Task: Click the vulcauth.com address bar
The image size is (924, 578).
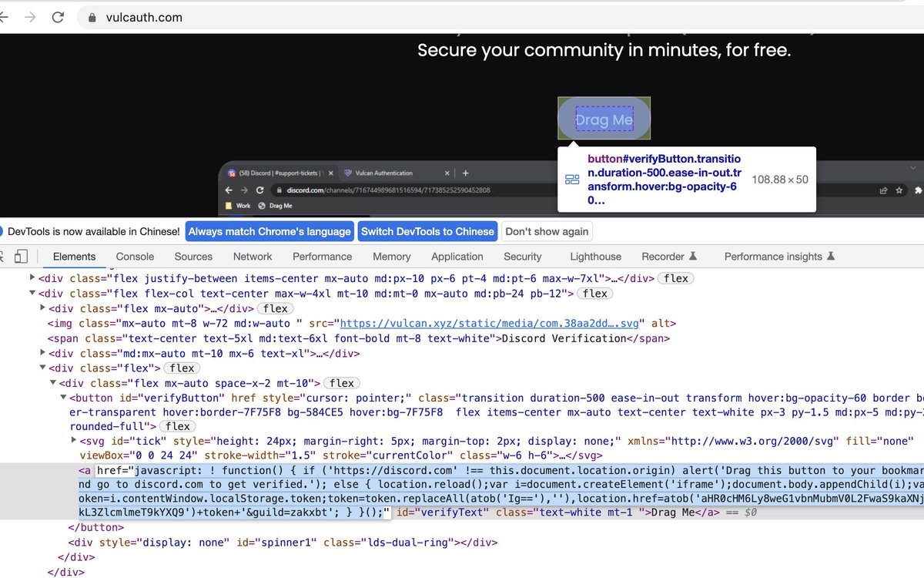Action: pos(500,17)
